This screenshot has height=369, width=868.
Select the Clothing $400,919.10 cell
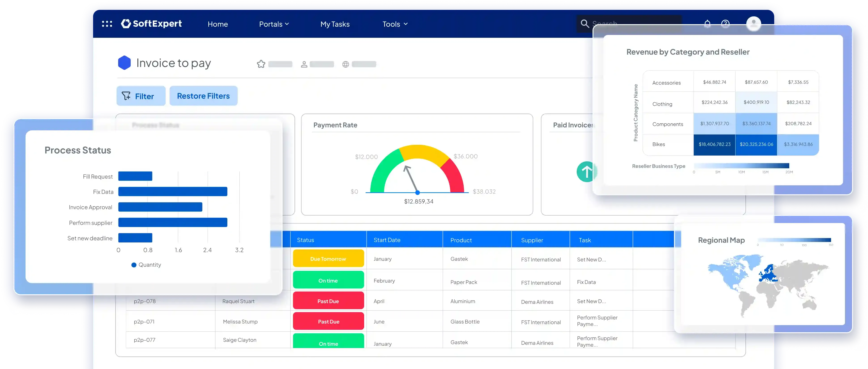(x=756, y=102)
